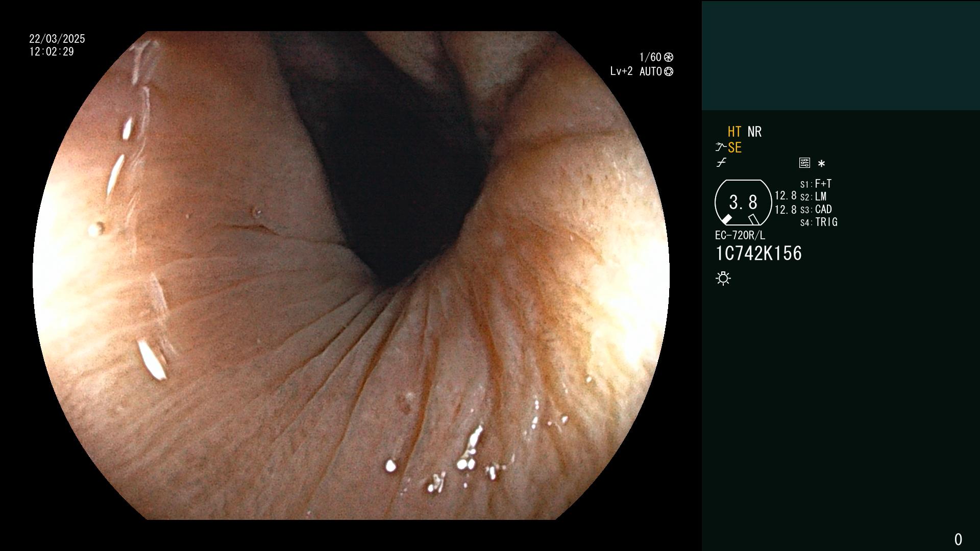Click the S2: LM switch assignment
This screenshot has height=551, width=980.
(x=814, y=196)
